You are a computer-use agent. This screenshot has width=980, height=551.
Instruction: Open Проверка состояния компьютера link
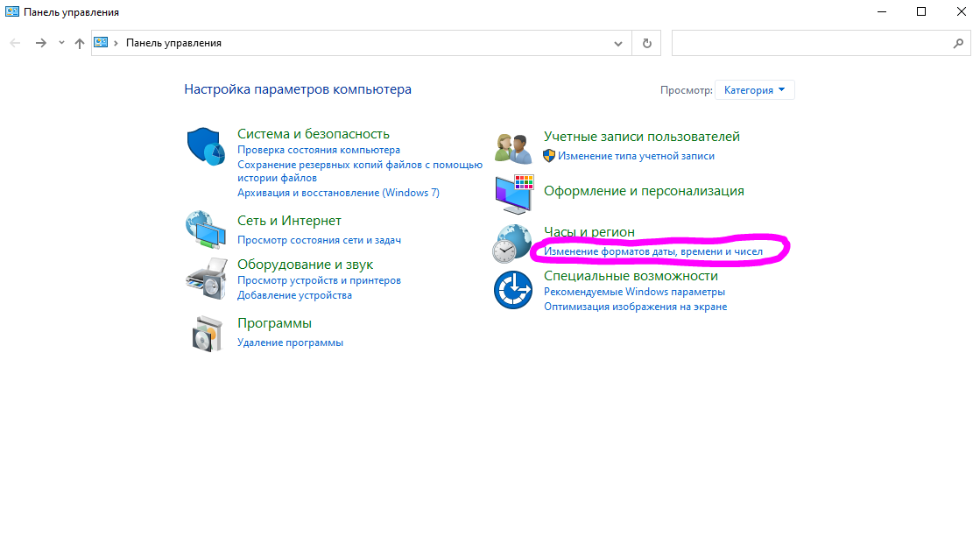319,150
